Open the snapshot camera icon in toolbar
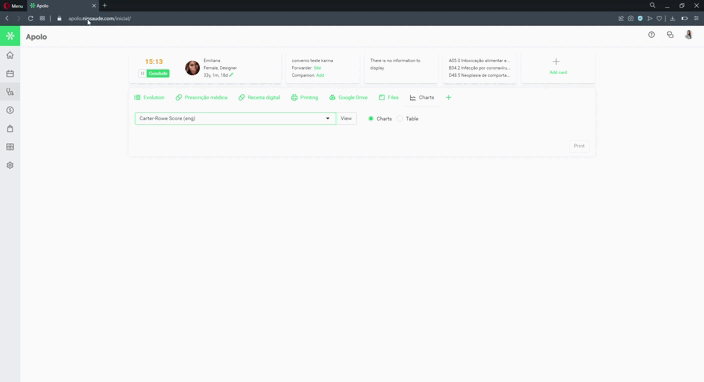Screen dimensions: 704x382 631,18
